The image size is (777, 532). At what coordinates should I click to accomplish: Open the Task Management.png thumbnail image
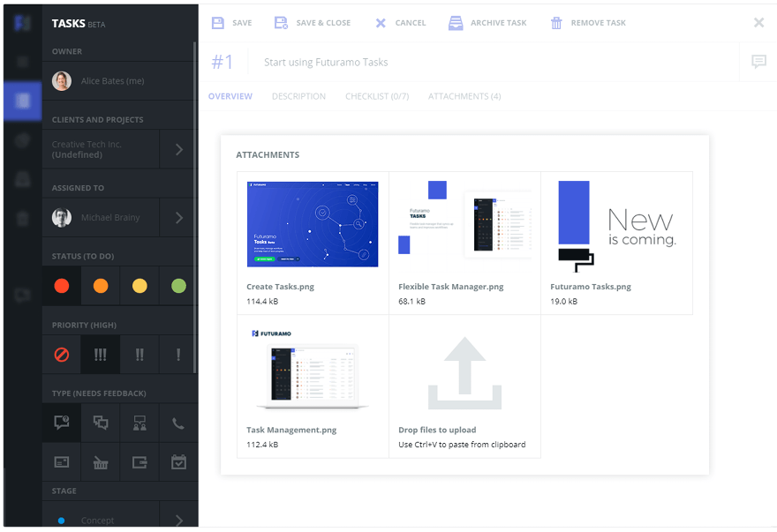pyautogui.click(x=313, y=369)
